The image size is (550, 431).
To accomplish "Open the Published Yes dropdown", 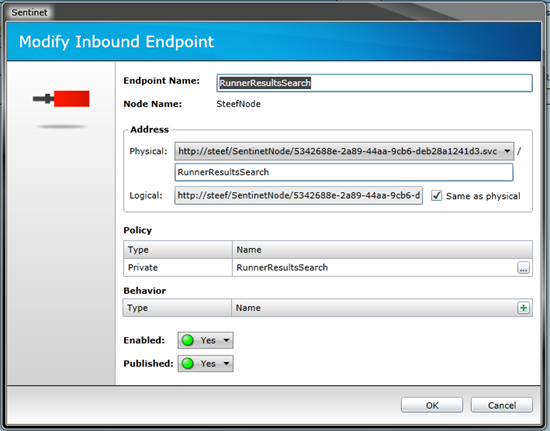I will click(206, 364).
